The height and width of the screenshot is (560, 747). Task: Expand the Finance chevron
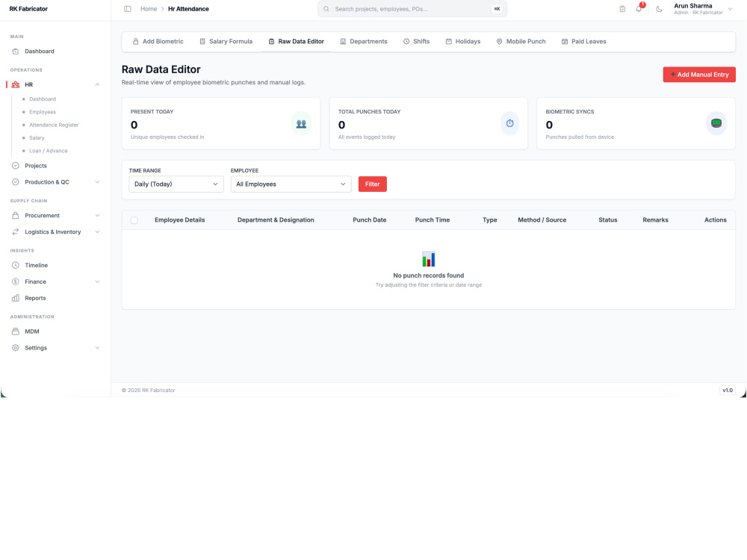coord(97,281)
